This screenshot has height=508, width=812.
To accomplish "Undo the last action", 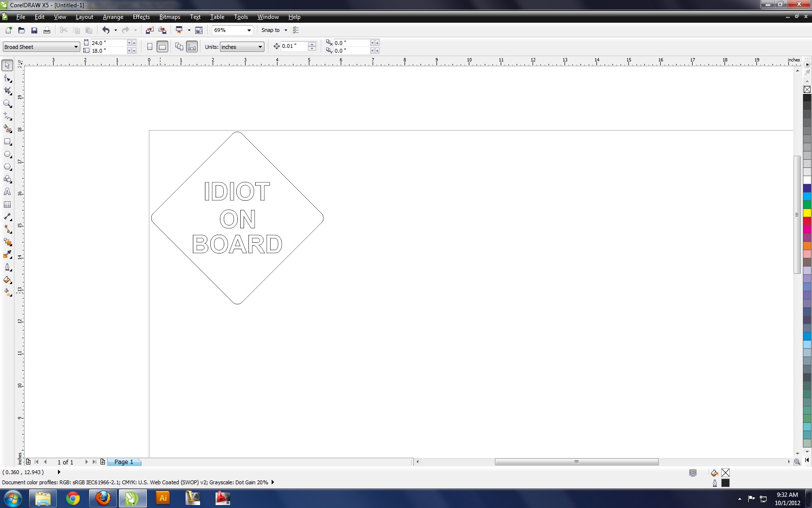I will click(106, 30).
